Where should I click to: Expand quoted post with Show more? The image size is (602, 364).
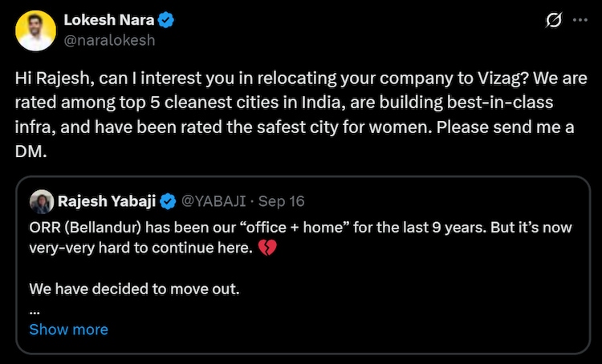[68, 330]
